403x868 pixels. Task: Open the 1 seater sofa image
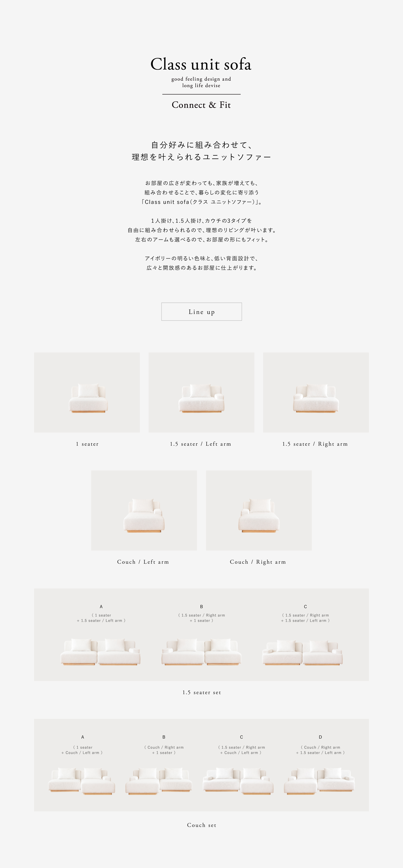[87, 392]
